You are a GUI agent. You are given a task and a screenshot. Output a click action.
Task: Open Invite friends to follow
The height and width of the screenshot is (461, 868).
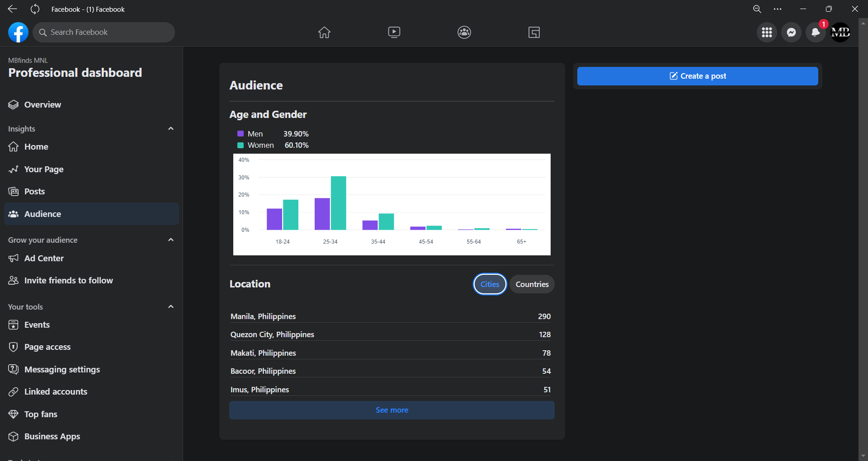point(91,280)
